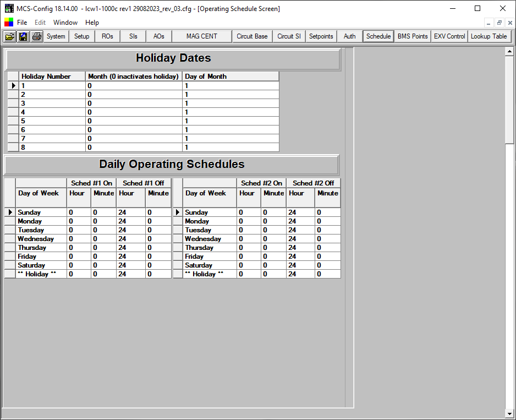Image resolution: width=516 pixels, height=420 pixels.
Task: Open the Help menu
Action: 92,23
